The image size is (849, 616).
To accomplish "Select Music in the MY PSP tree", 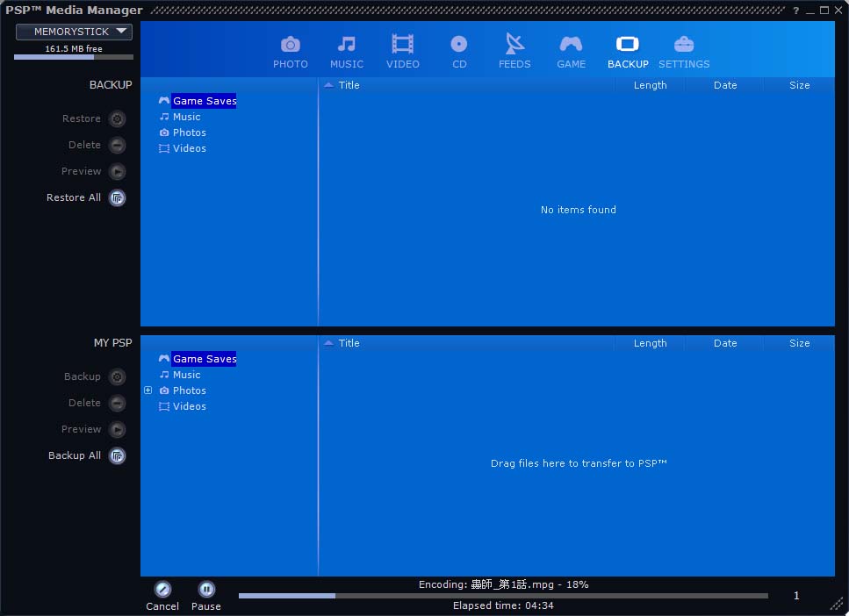I will pyautogui.click(x=186, y=375).
